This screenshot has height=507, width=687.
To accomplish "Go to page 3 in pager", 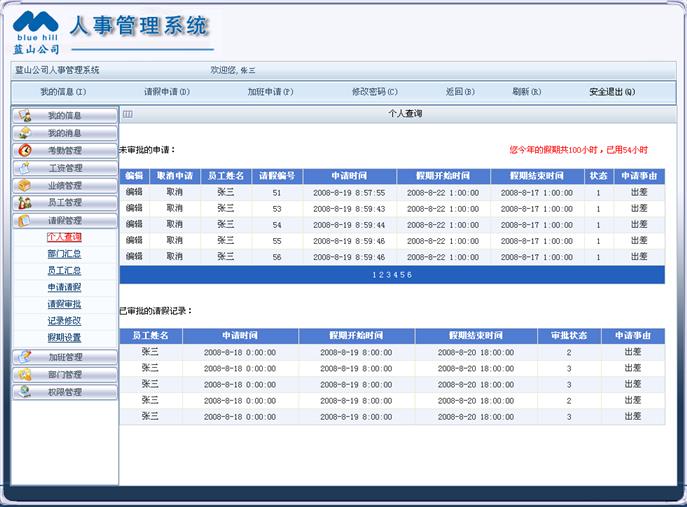I will click(388, 275).
